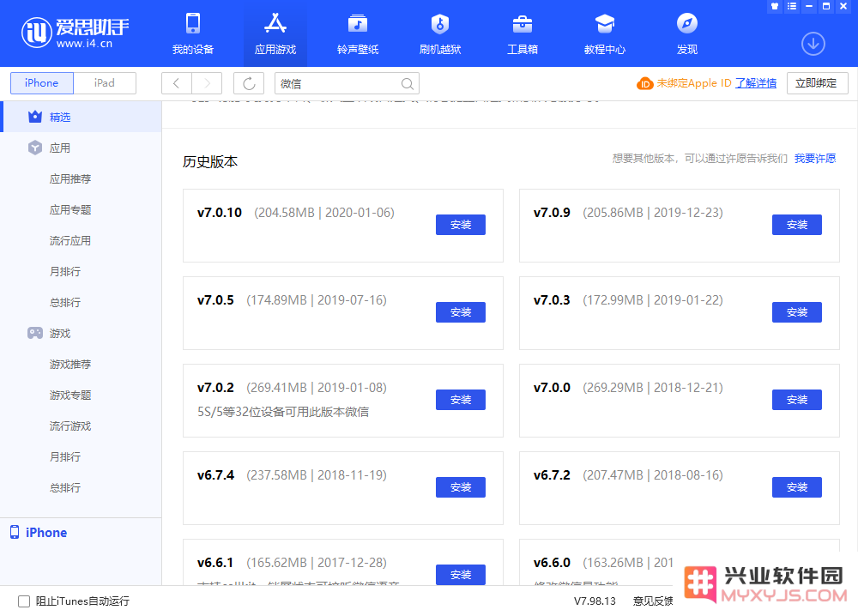The width and height of the screenshot is (858, 616).
Task: Install version v6.7.2
Action: point(797,487)
